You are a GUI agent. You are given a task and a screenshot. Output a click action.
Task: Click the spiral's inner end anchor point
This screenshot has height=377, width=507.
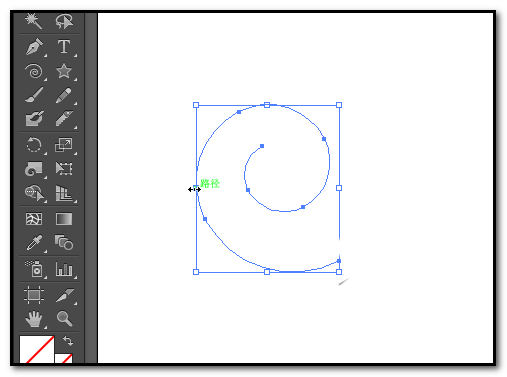tap(262, 146)
